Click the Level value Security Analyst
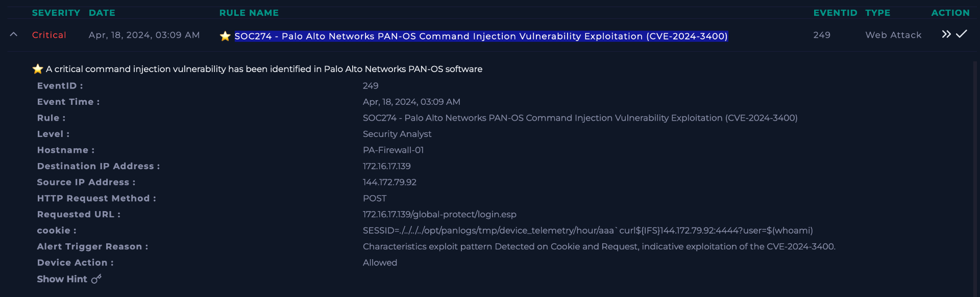Viewport: 980px width, 297px height. click(x=397, y=134)
